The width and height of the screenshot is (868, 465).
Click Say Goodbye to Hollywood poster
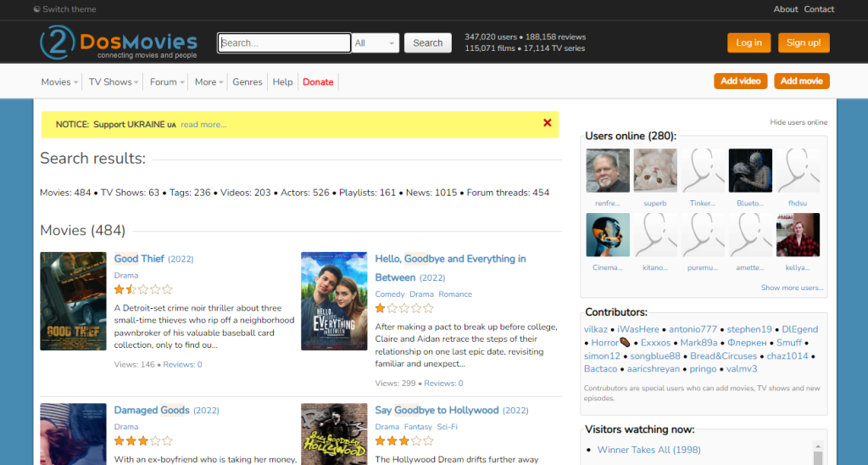pos(334,434)
